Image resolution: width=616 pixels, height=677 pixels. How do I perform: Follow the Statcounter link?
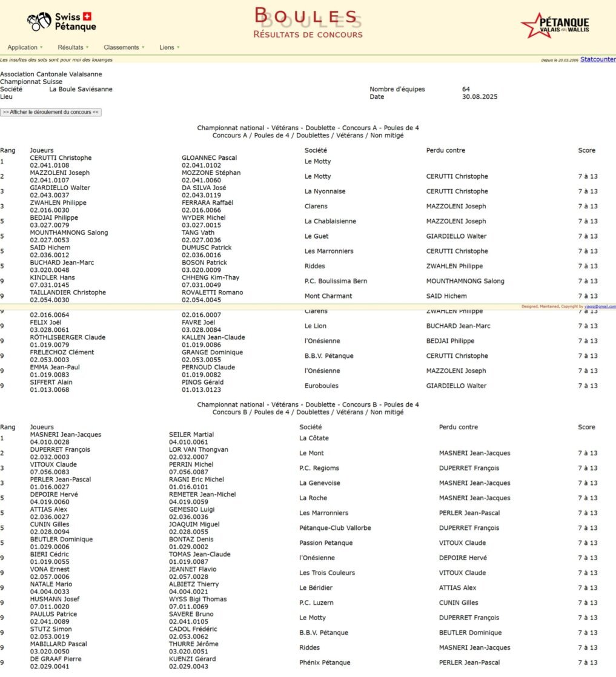point(598,59)
